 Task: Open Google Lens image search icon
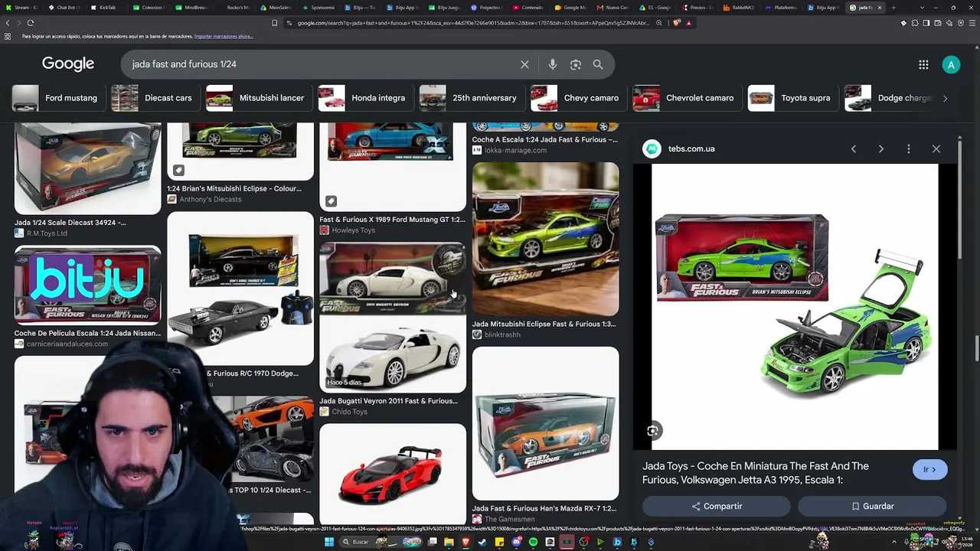[x=576, y=64]
